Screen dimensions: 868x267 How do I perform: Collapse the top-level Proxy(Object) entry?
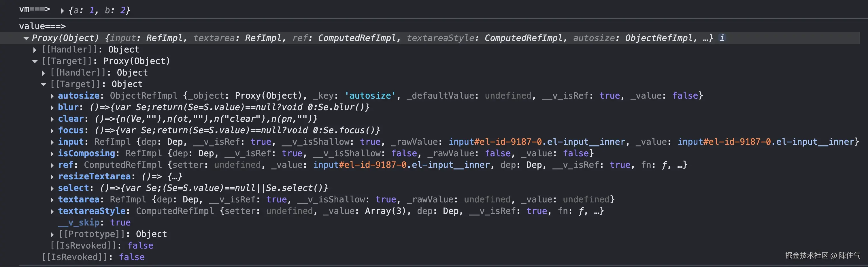click(x=26, y=38)
